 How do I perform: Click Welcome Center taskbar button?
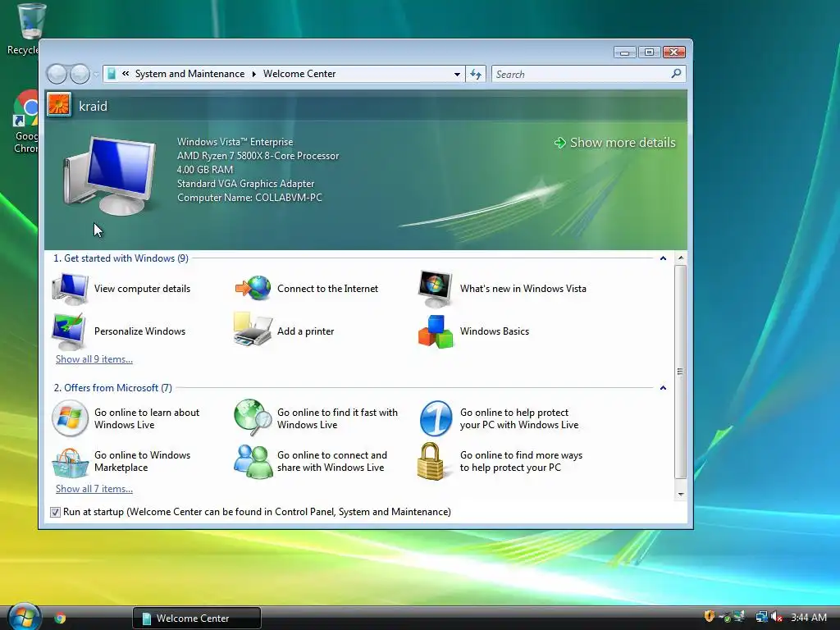click(x=197, y=619)
